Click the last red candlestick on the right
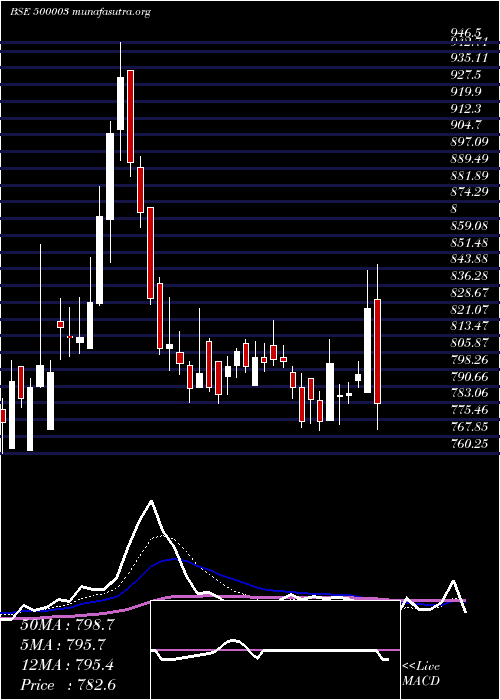 (378, 351)
